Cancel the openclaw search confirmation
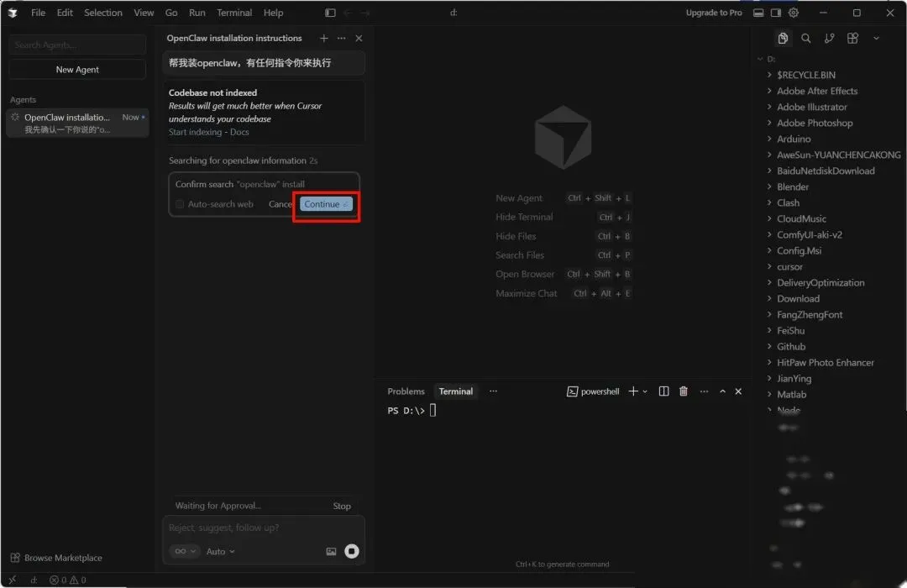 pos(280,204)
